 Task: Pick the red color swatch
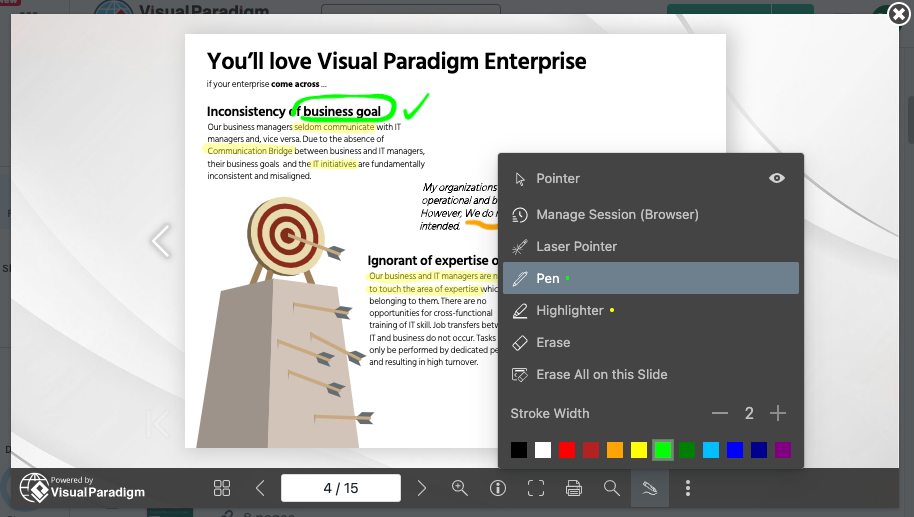coord(567,450)
